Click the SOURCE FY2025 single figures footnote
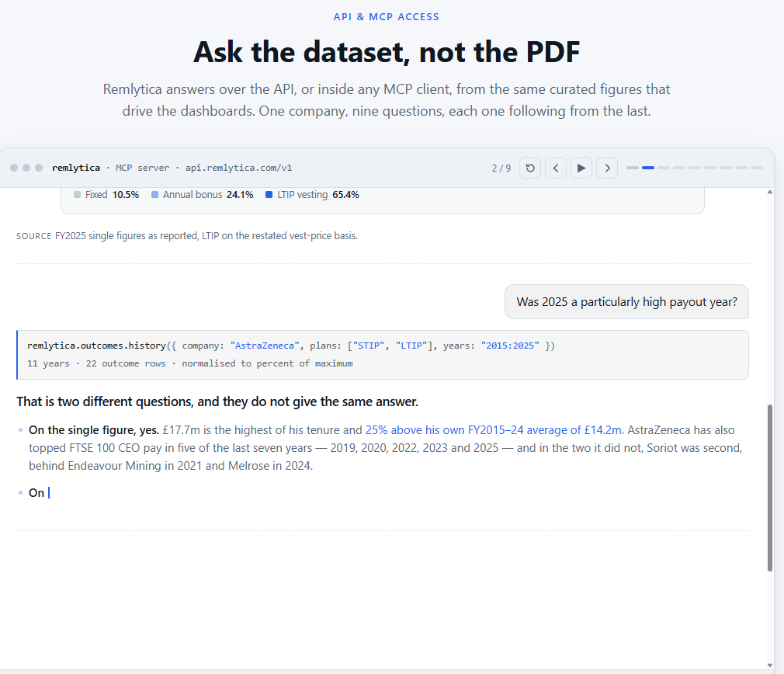Screen dimensions: 784x674 (x=187, y=236)
